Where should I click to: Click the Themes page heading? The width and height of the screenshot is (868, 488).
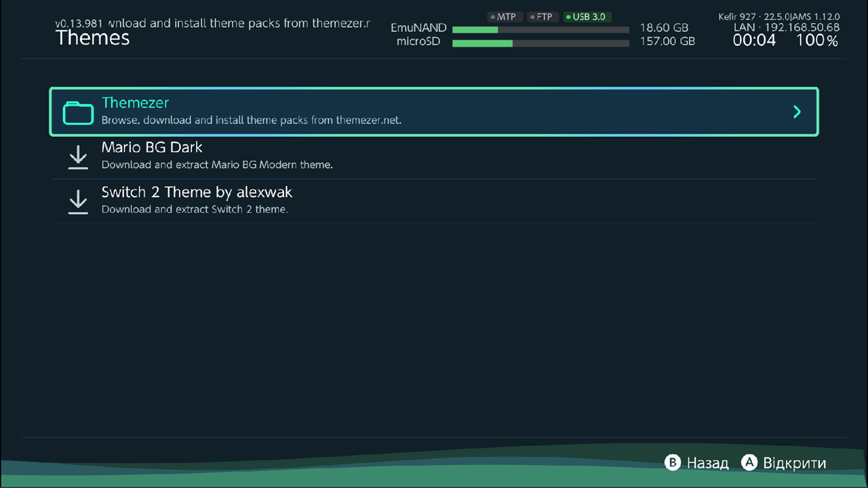pyautogui.click(x=92, y=38)
